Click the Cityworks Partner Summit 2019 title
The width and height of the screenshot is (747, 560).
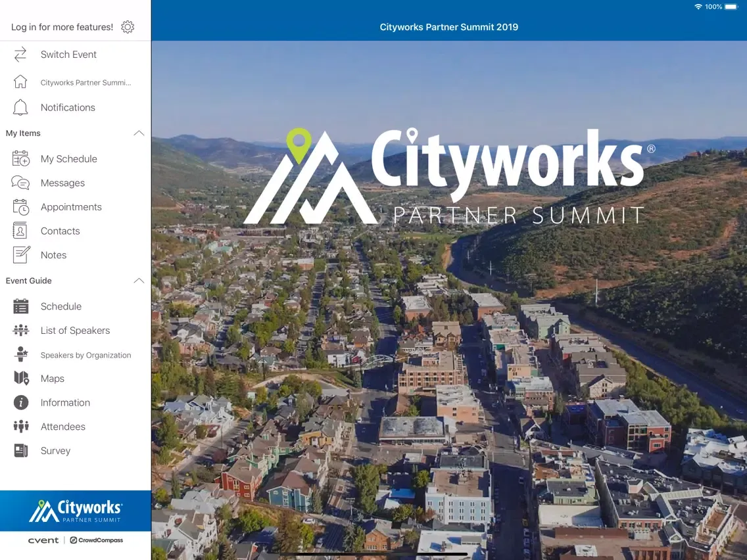(448, 27)
